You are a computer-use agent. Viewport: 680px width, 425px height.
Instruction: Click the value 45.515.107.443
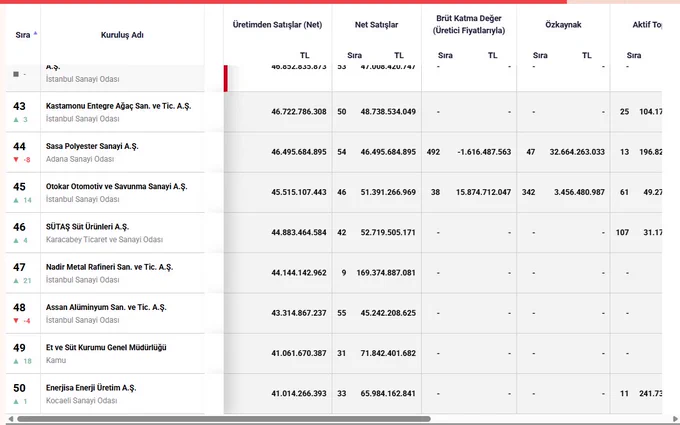point(299,192)
